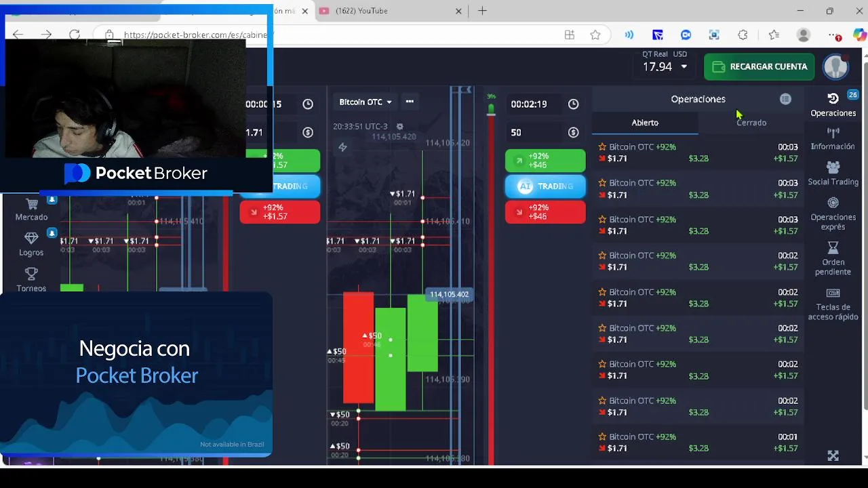868x488 pixels.
Task: Open the three-dot chart menu
Action: 410,102
